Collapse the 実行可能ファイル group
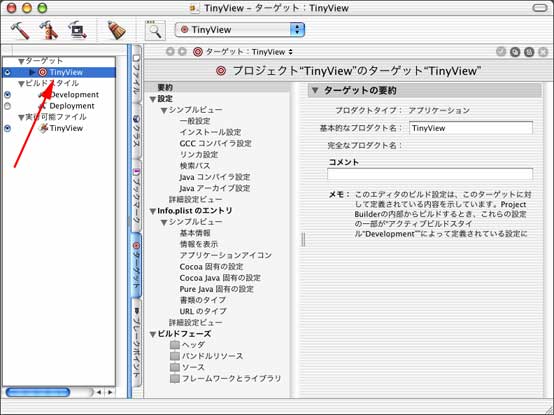554x415 pixels. 21,117
